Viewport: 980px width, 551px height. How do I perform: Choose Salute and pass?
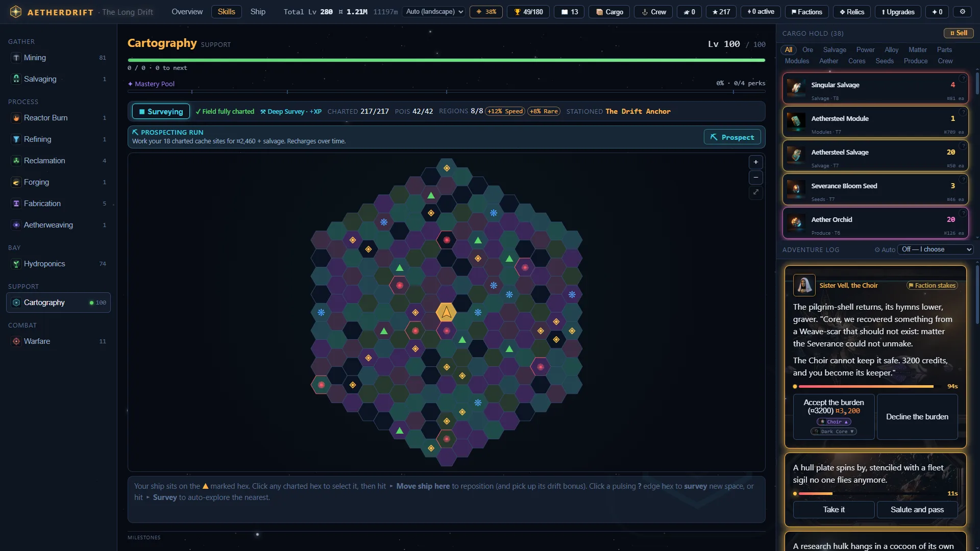[917, 510]
